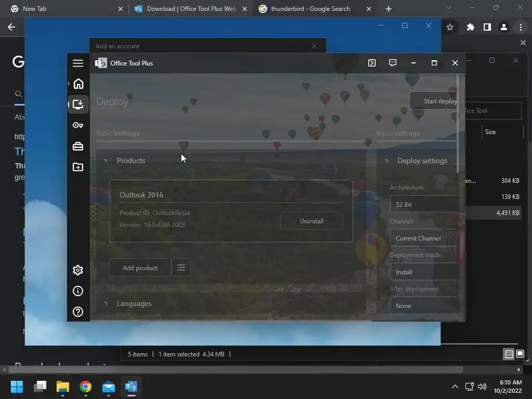Image resolution: width=532 pixels, height=399 pixels.
Task: Open the command box icon in title bar
Action: coord(372,63)
